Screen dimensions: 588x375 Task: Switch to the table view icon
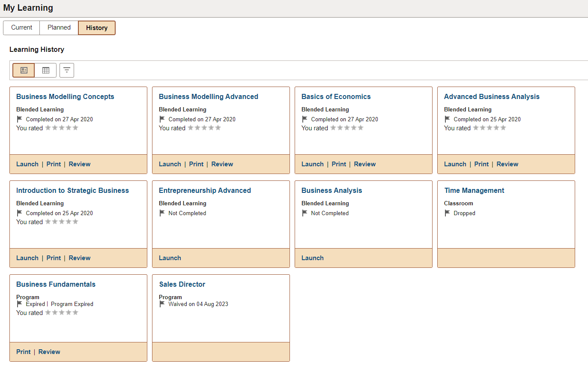pos(45,70)
